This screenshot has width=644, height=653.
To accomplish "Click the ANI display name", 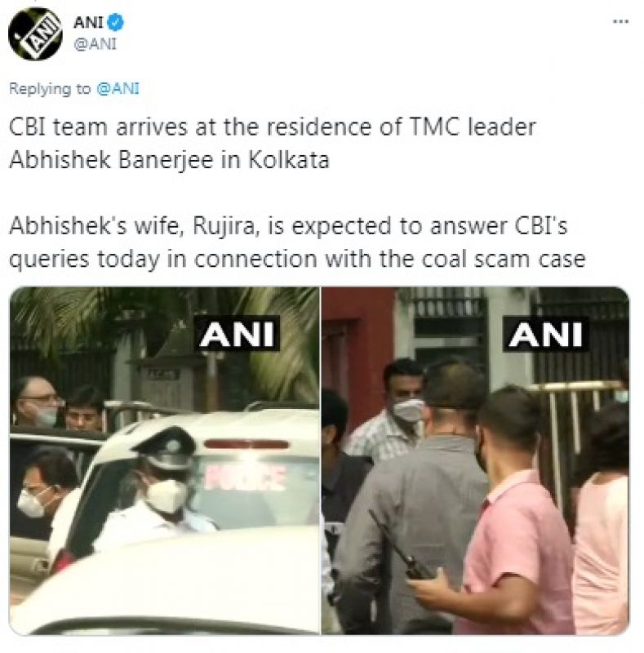I will [x=88, y=22].
